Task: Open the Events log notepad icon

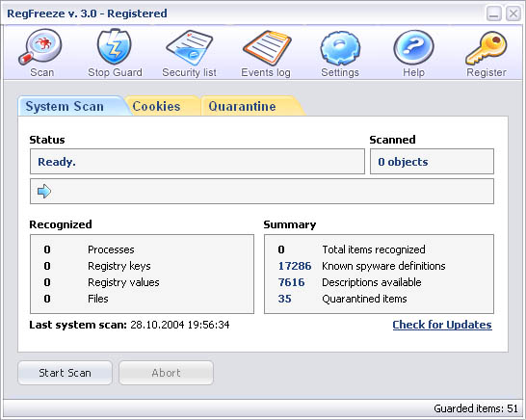Action: (267, 48)
